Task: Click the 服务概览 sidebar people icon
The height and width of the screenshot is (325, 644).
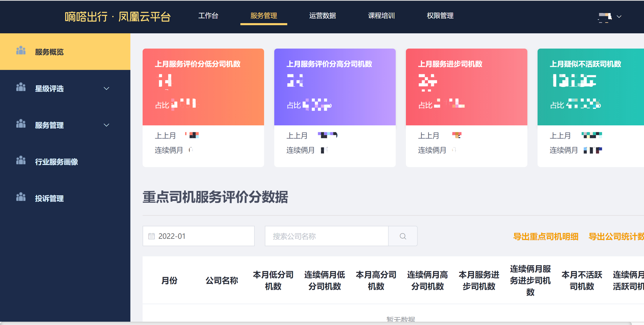Action: click(21, 51)
